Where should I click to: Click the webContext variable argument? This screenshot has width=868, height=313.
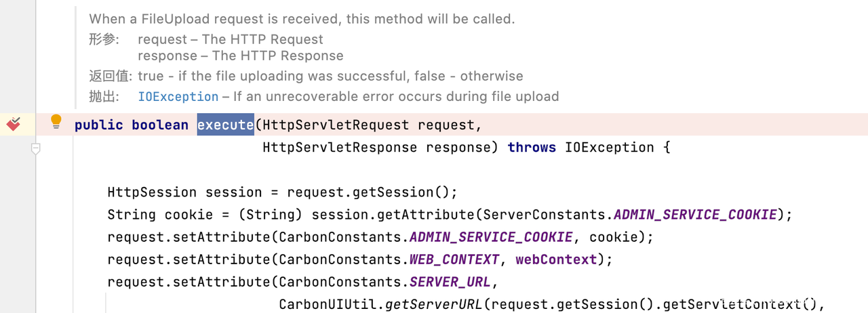pos(557,259)
